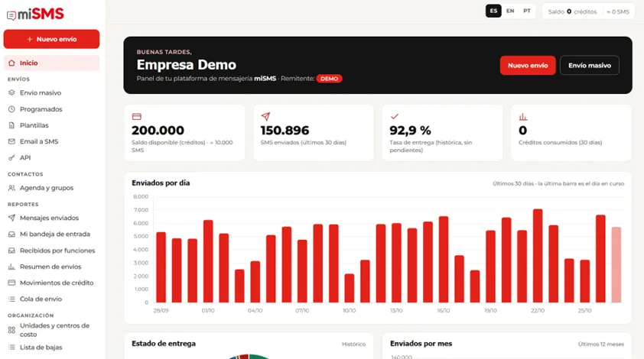The height and width of the screenshot is (359, 644).
Task: Click the Resumen de envíos chart icon
Action: [11, 267]
